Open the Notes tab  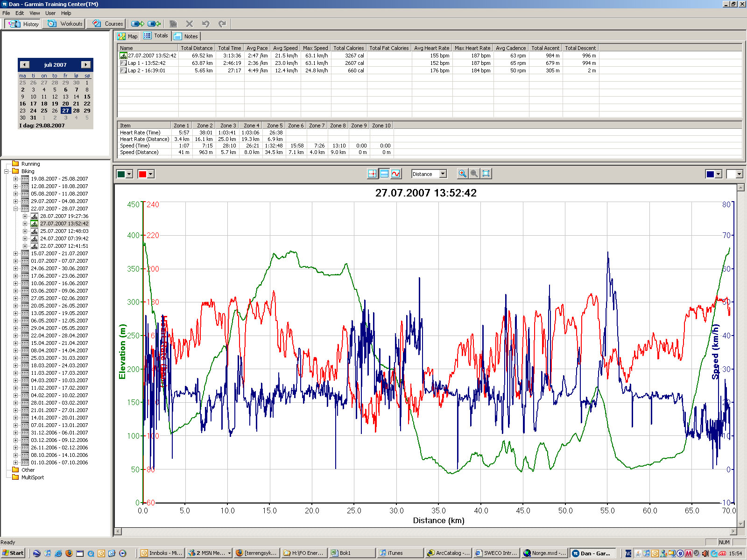click(186, 36)
